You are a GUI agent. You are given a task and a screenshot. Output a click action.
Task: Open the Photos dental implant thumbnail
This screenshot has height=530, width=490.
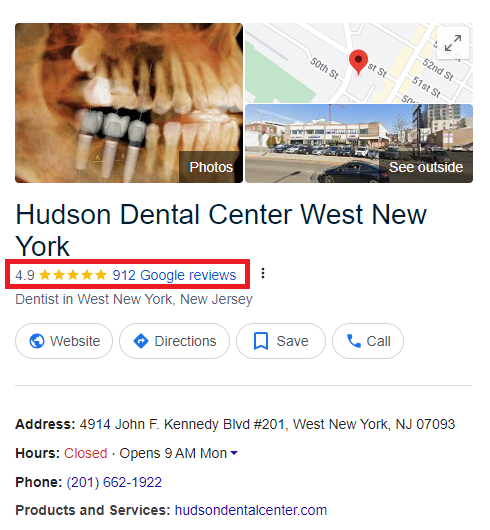point(129,103)
